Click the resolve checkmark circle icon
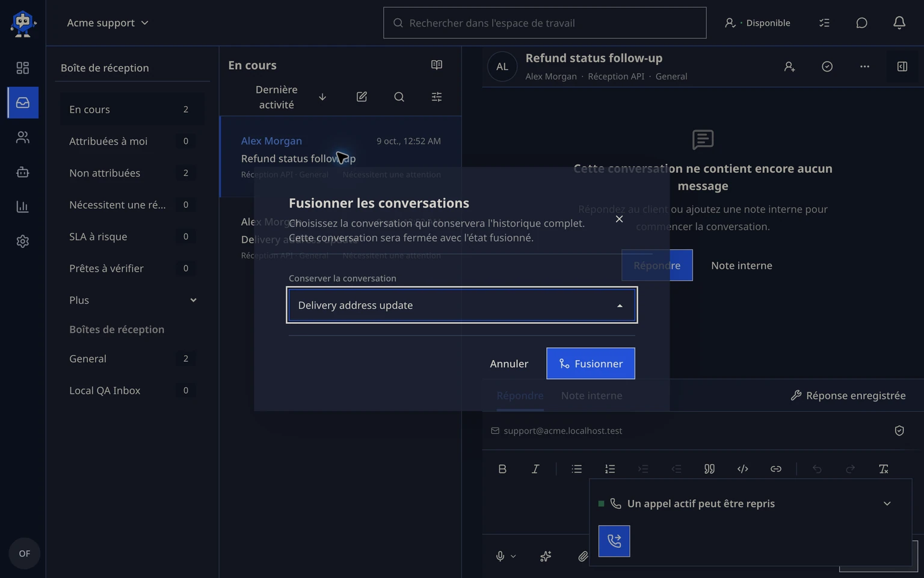The height and width of the screenshot is (578, 924). [x=827, y=67]
